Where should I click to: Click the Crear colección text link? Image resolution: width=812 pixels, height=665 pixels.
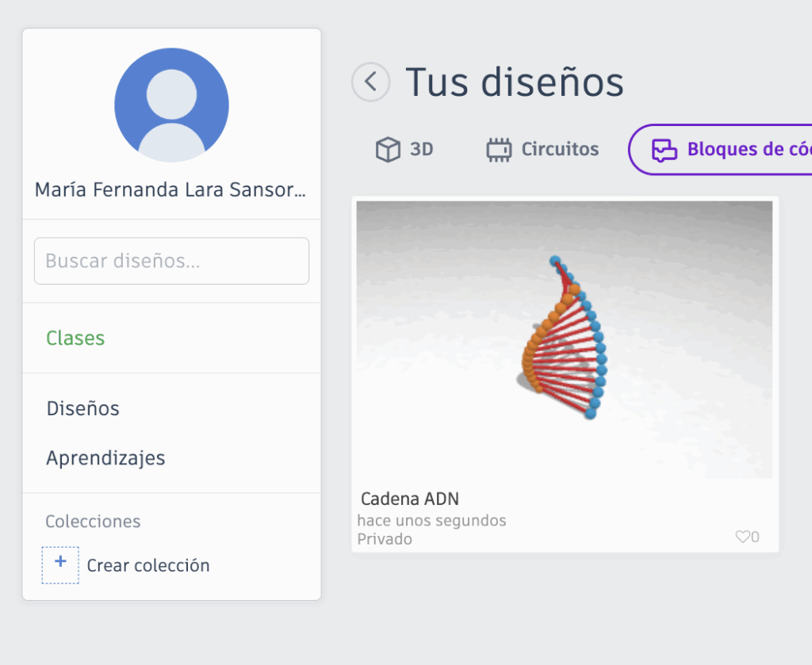pos(148,566)
